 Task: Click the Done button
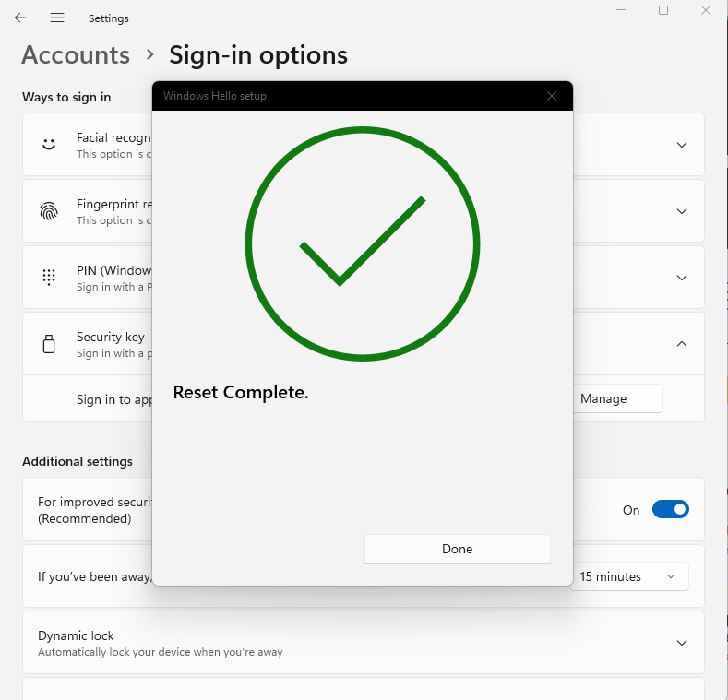pyautogui.click(x=458, y=549)
